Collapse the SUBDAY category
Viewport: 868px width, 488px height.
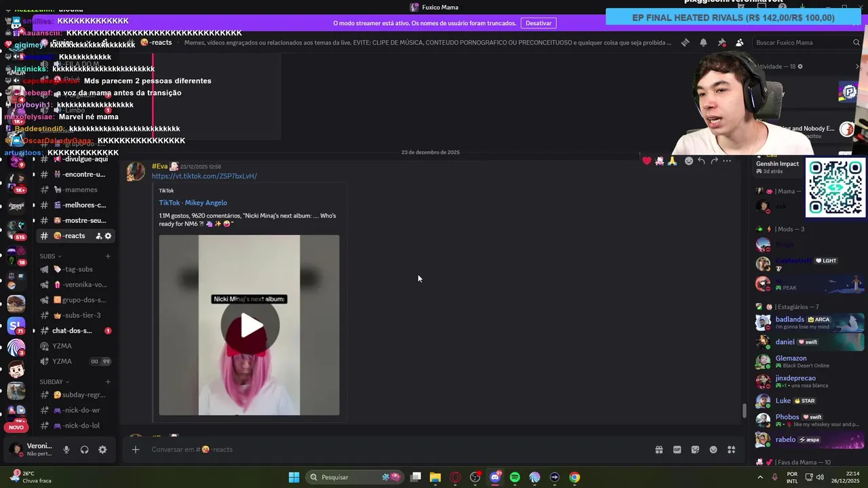(55, 382)
